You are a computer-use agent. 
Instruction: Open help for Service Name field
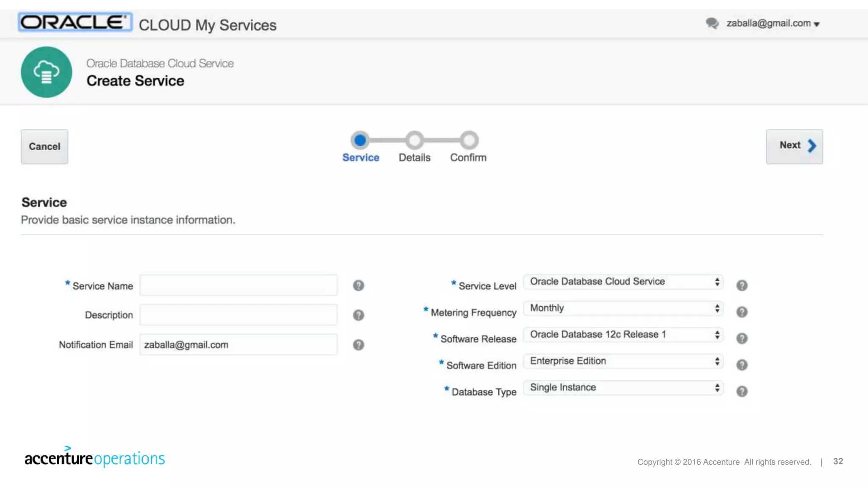click(359, 286)
